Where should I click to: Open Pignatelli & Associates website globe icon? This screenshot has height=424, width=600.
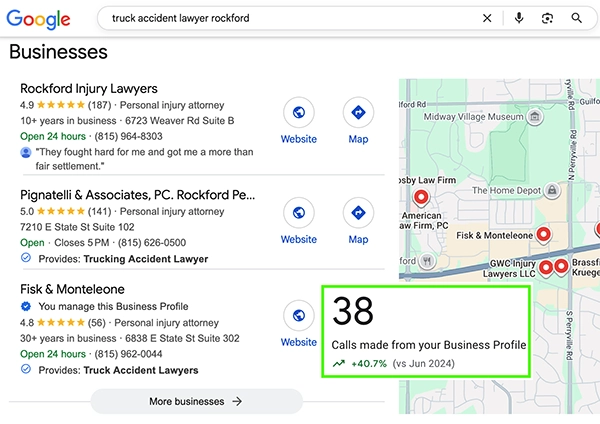[x=299, y=213]
